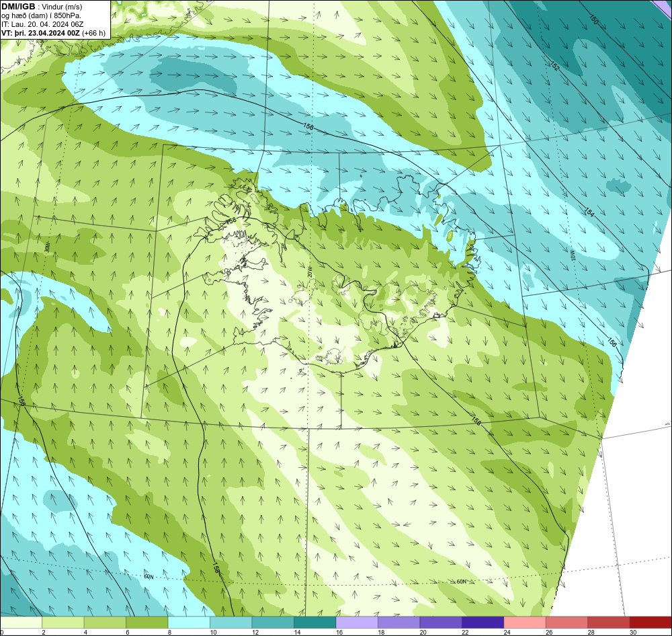Viewport: 672px width, 636px height.
Task: Select the legend scale number 10
Action: click(213, 632)
